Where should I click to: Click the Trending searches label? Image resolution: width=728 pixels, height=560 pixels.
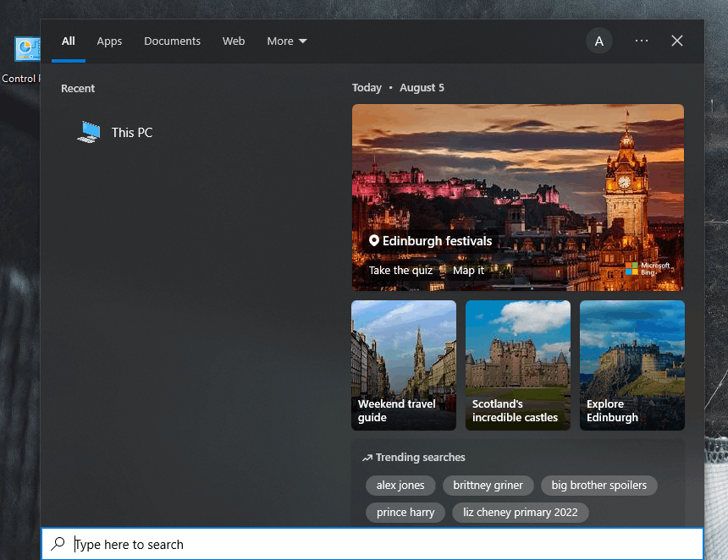tap(420, 458)
